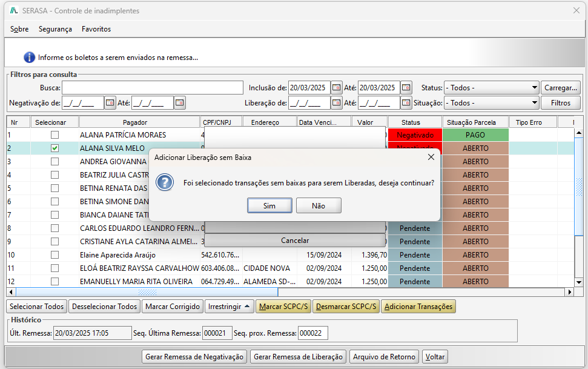This screenshot has height=369, width=588.
Task: Click Desselecionar Todos button
Action: (x=105, y=307)
